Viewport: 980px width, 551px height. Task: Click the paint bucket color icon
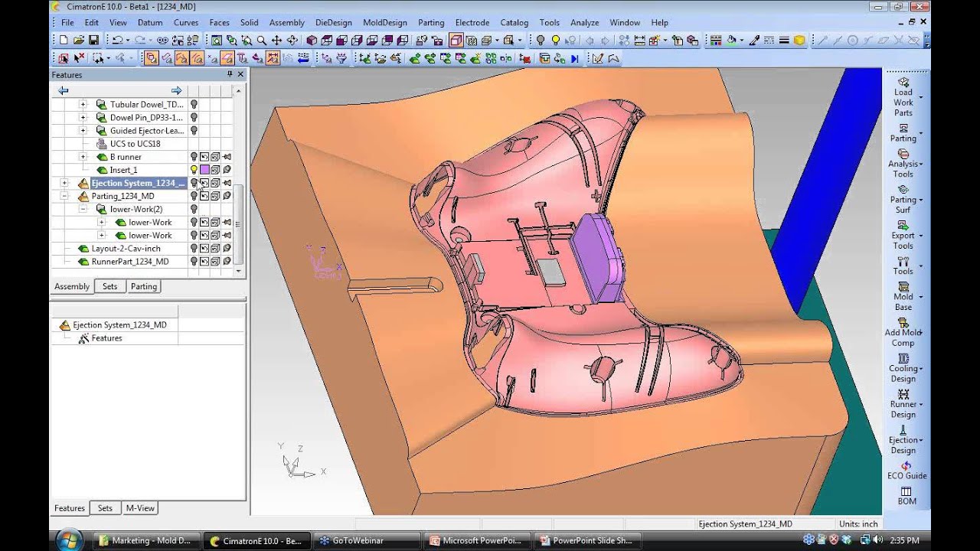click(732, 40)
